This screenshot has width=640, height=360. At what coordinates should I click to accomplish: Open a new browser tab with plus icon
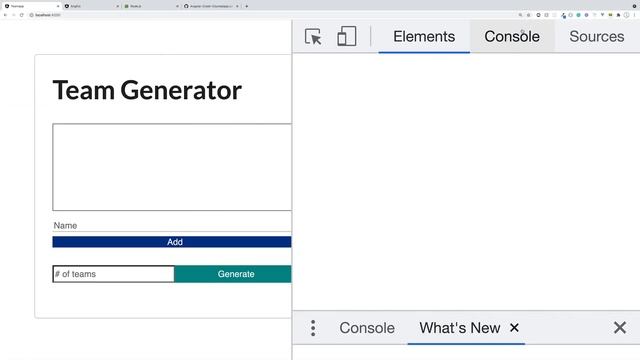pyautogui.click(x=247, y=6)
